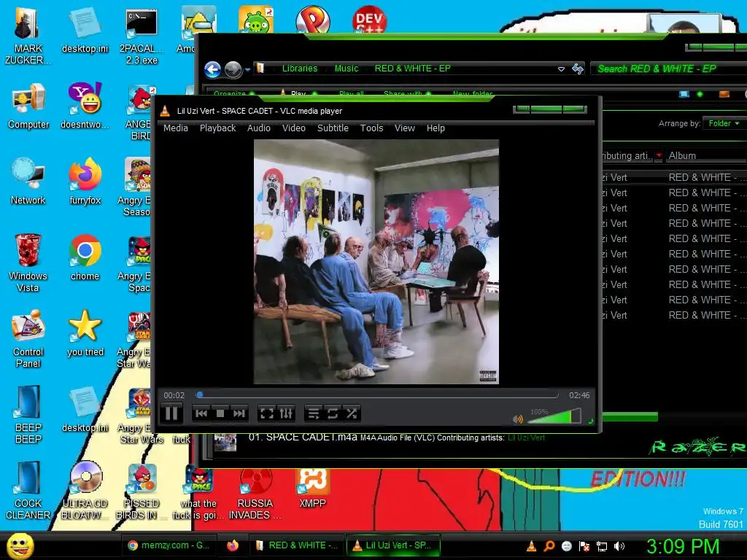Open the Video menu

pos(293,128)
